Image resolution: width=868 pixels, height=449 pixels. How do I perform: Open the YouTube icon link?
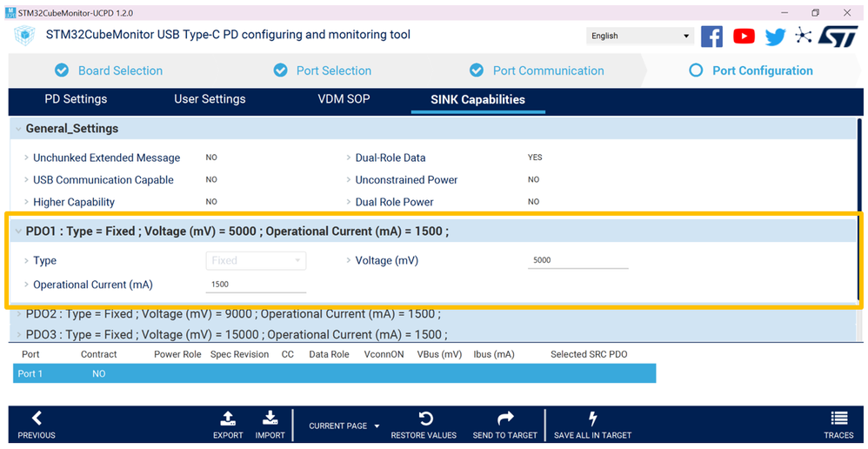(744, 36)
